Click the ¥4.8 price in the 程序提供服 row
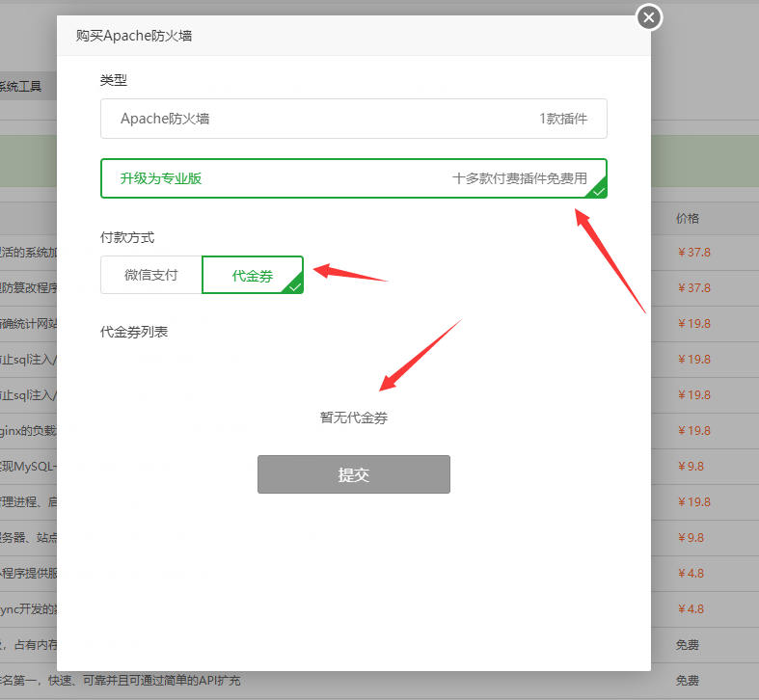Image resolution: width=759 pixels, height=700 pixels. coord(691,573)
